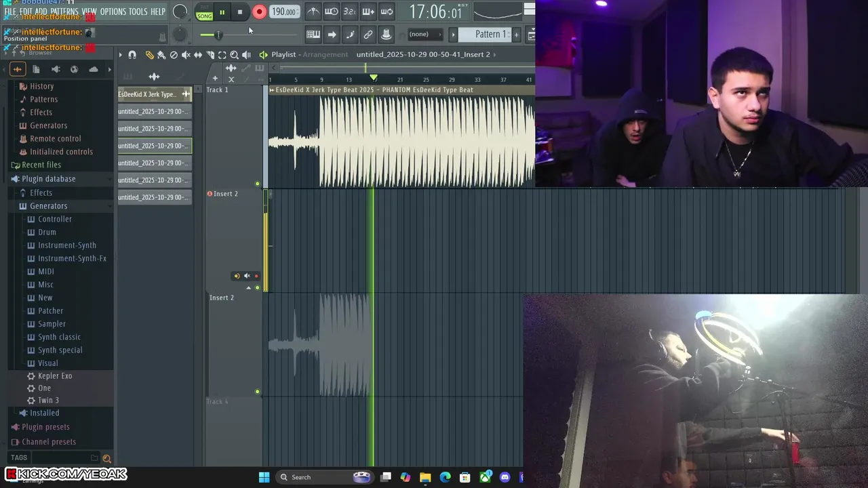The width and height of the screenshot is (868, 488).
Task: Add new pattern with plus button
Action: point(517,35)
